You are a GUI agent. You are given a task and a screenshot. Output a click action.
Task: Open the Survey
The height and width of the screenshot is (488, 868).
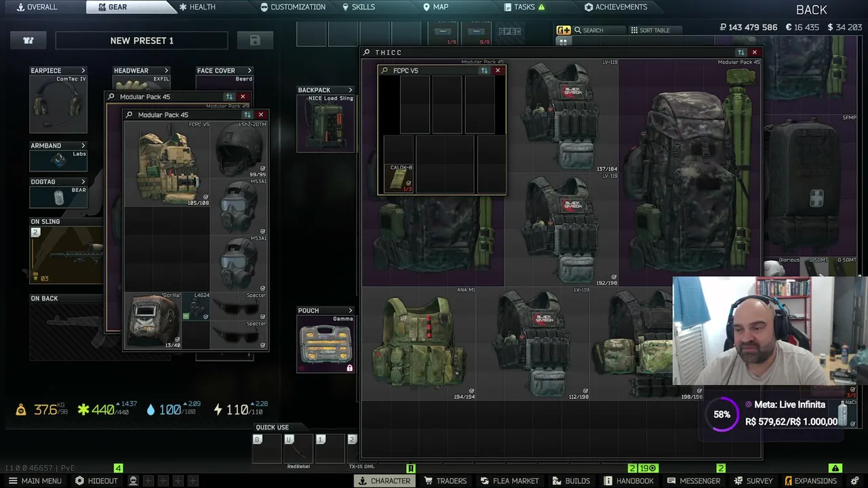pyautogui.click(x=753, y=481)
